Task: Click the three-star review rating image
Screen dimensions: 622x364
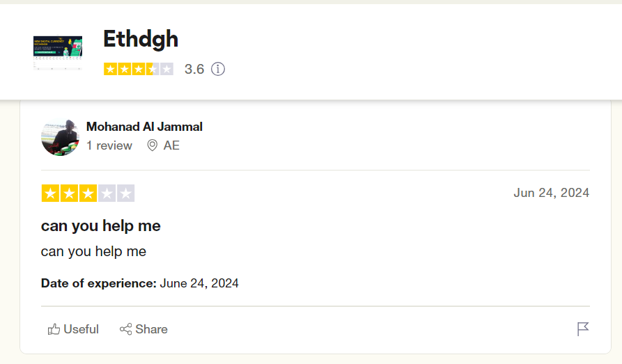Action: click(x=88, y=193)
